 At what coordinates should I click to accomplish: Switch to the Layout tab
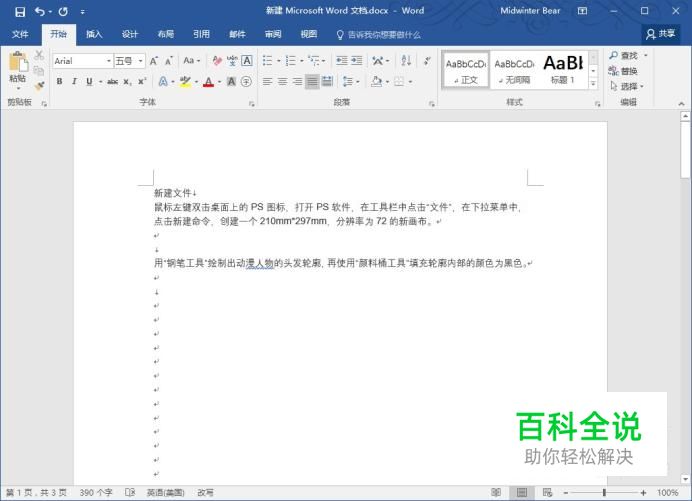click(x=166, y=34)
